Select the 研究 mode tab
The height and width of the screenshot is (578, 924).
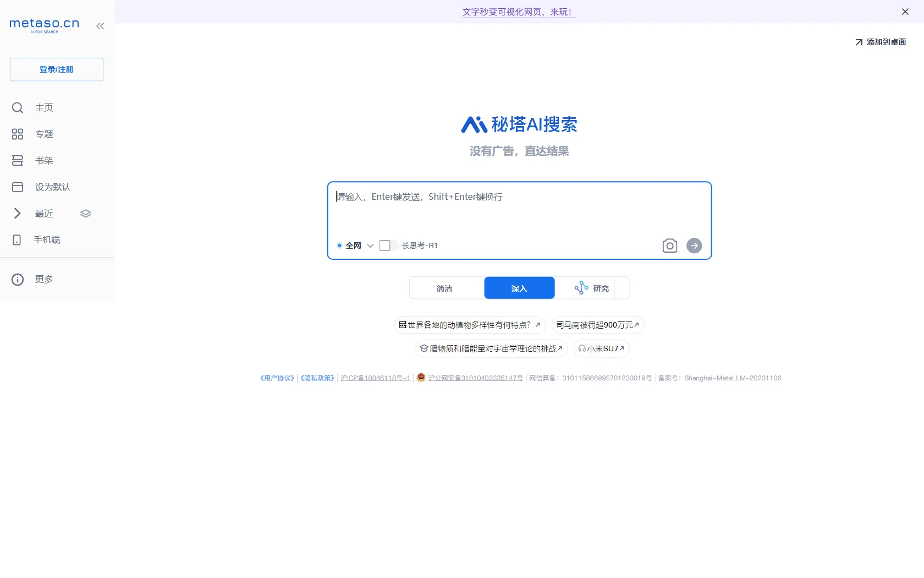click(592, 288)
